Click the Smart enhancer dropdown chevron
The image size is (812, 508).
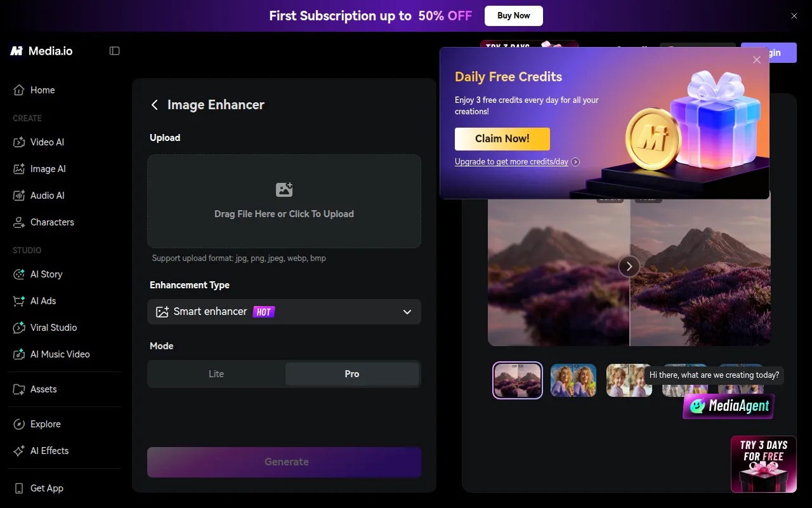(x=407, y=312)
